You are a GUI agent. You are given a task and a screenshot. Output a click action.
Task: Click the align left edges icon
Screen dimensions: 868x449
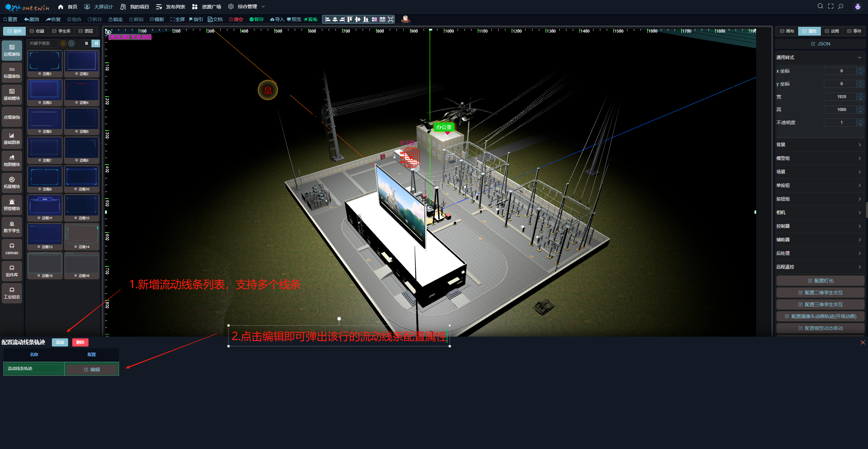tap(328, 19)
